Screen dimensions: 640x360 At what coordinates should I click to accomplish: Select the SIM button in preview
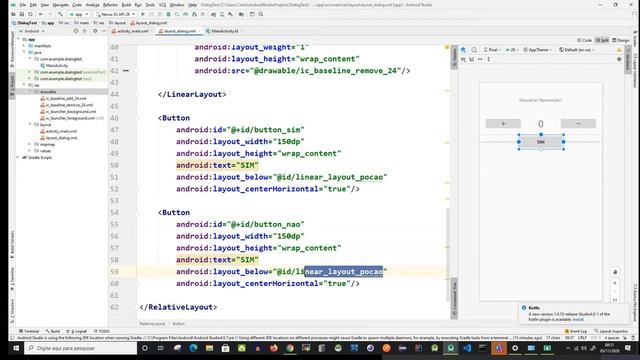pos(541,142)
